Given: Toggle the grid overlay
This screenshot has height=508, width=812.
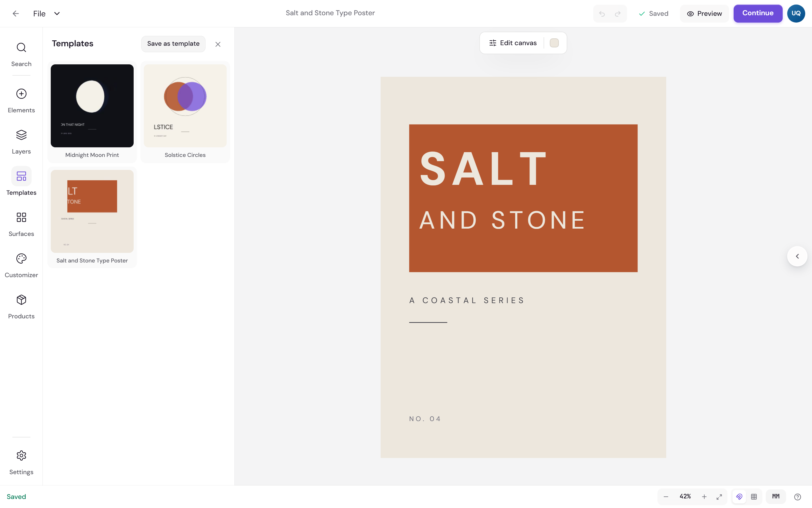Looking at the screenshot, I should click(754, 497).
